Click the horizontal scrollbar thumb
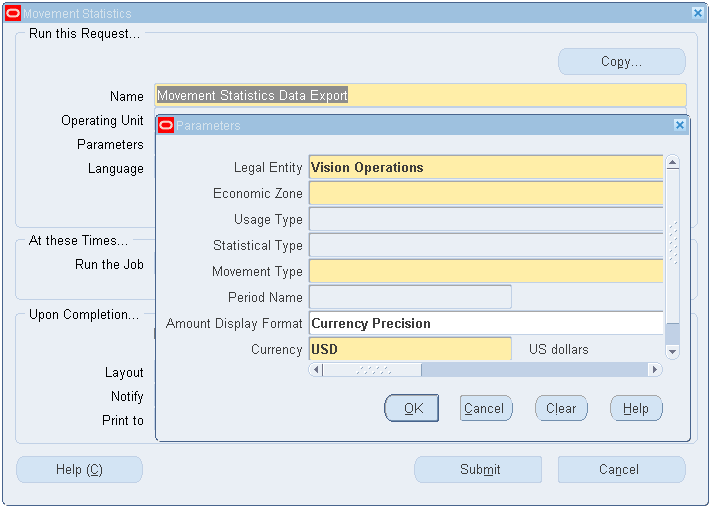 point(372,370)
